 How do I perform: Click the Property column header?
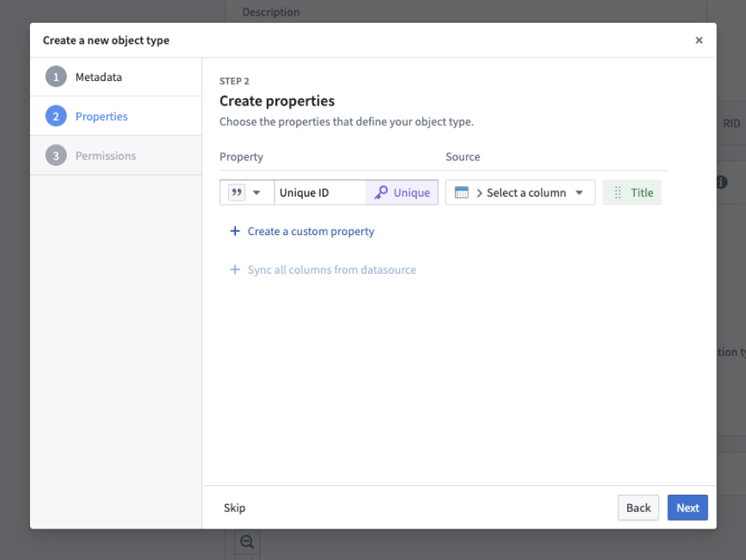coord(242,157)
